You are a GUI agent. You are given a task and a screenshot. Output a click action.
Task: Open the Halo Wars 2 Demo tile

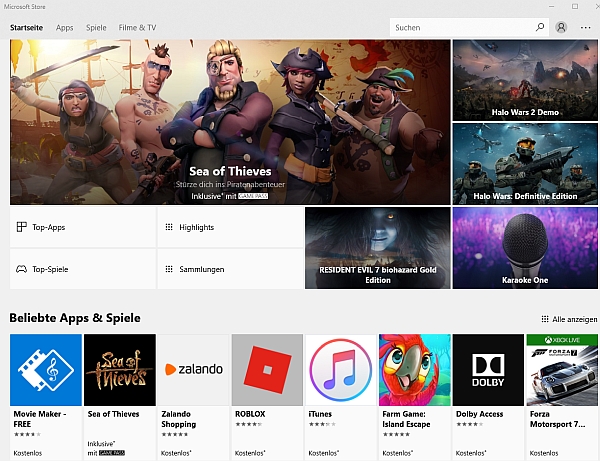(525, 80)
